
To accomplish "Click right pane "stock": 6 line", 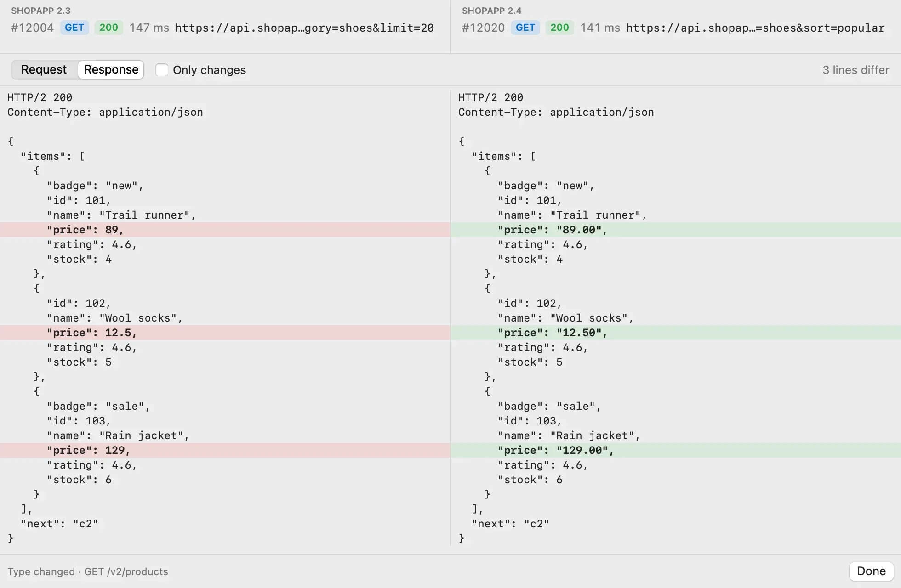I will (530, 480).
